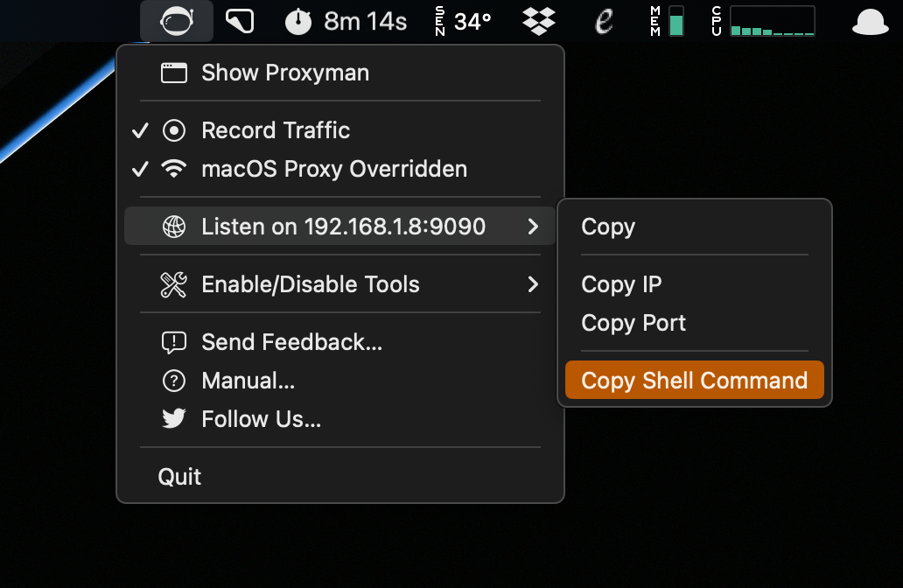Click the timer icon next to 8m 14s
The width and height of the screenshot is (903, 588).
[x=297, y=20]
